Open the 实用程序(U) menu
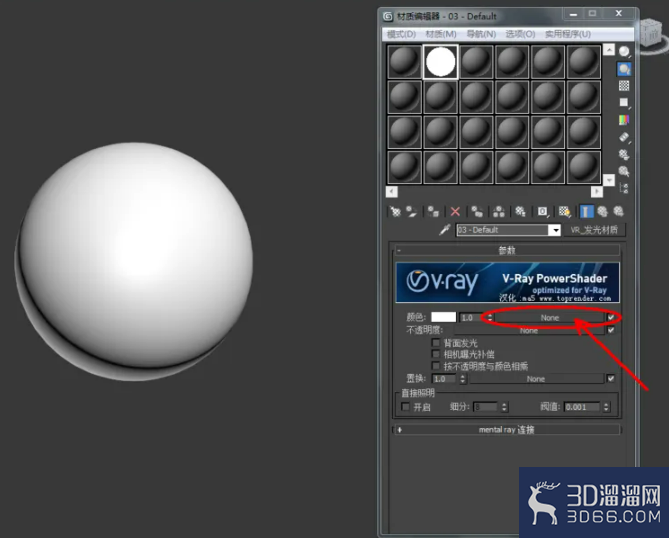The height and width of the screenshot is (538, 669). click(x=567, y=34)
